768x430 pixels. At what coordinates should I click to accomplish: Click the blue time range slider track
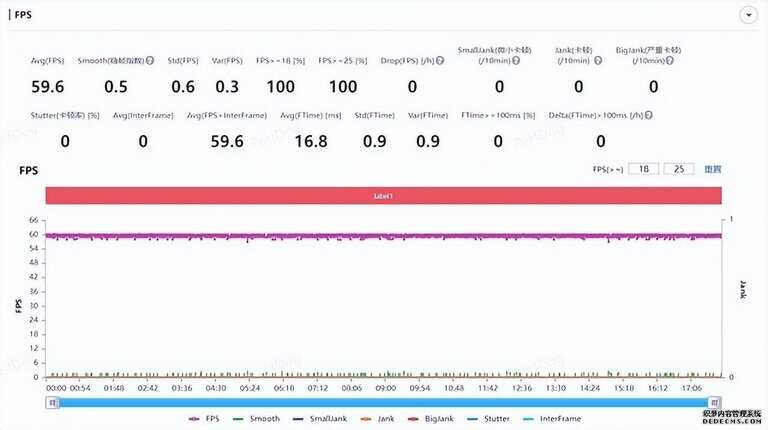(x=384, y=403)
